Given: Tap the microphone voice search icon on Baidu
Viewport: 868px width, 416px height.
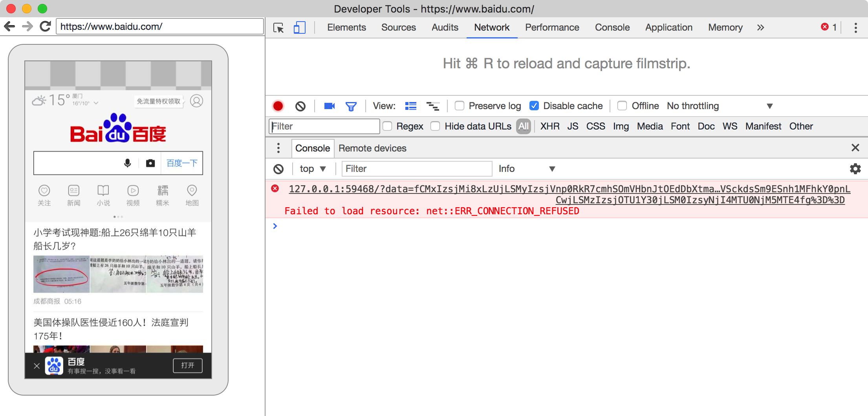Looking at the screenshot, I should click(x=128, y=163).
